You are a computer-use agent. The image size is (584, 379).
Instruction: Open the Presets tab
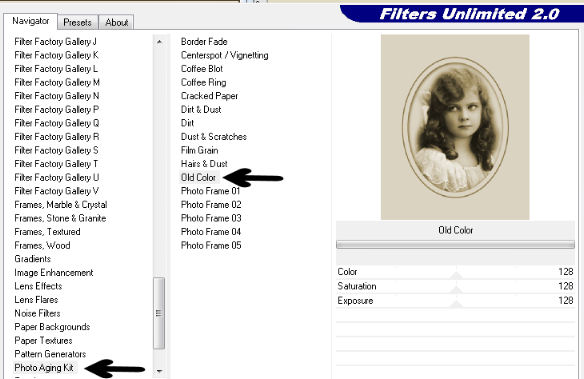click(x=77, y=23)
